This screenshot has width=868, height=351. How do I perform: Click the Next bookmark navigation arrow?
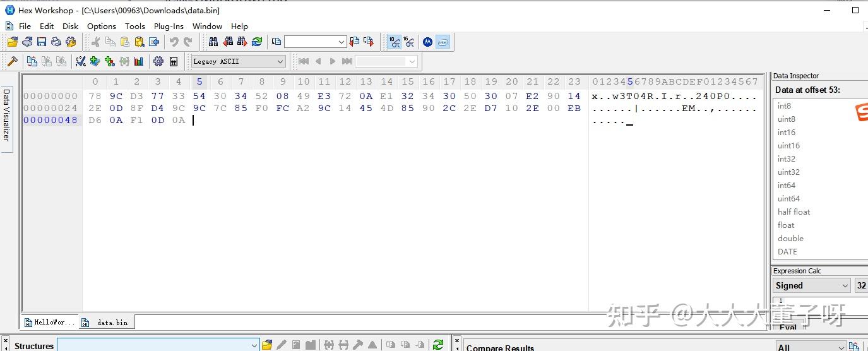click(333, 61)
